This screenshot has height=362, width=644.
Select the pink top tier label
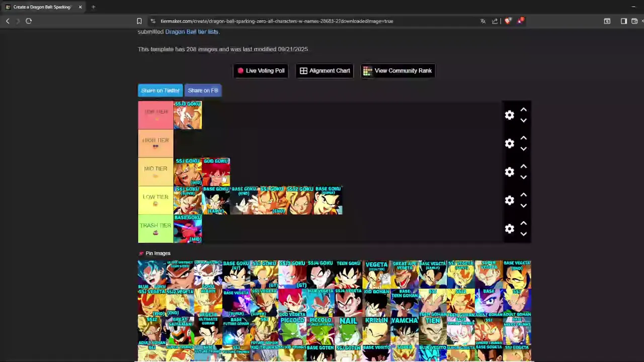coord(155,115)
